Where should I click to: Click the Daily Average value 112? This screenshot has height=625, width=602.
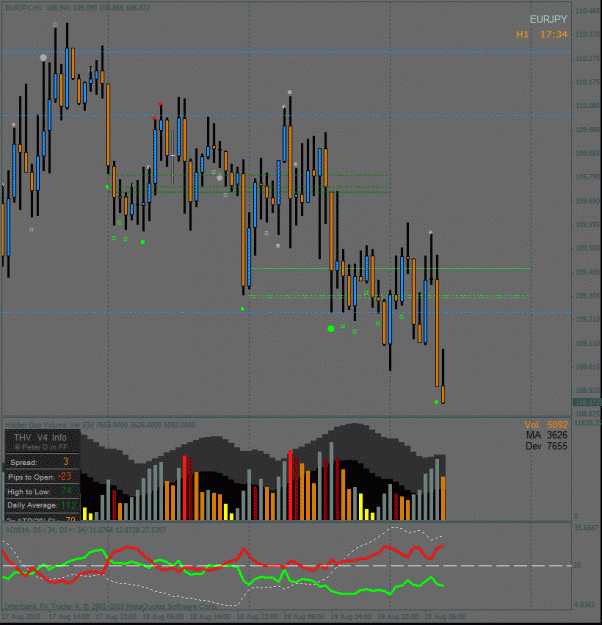click(x=69, y=505)
